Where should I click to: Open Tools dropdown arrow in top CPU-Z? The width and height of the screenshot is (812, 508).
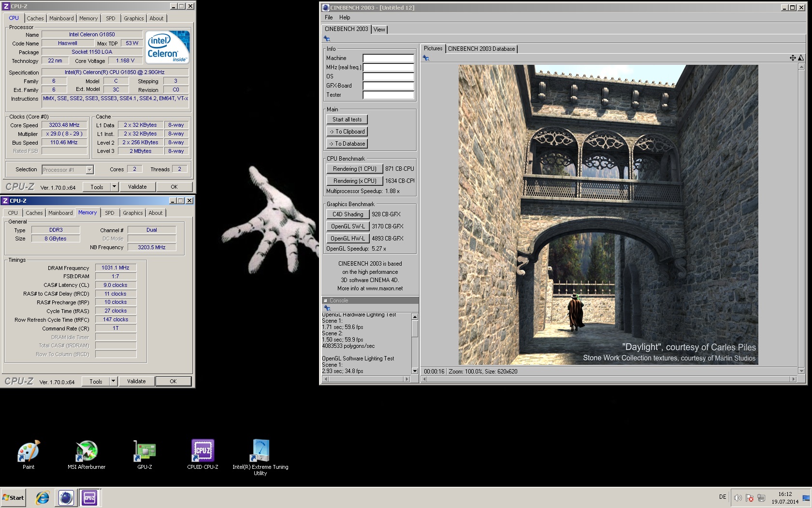pyautogui.click(x=115, y=187)
